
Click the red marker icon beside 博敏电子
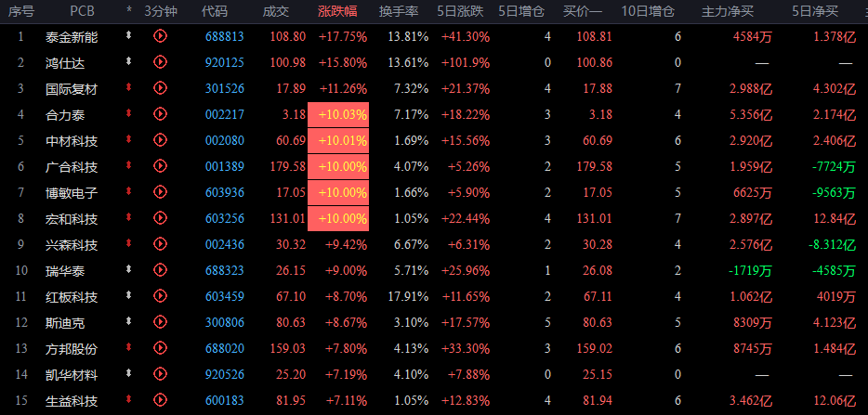click(129, 191)
